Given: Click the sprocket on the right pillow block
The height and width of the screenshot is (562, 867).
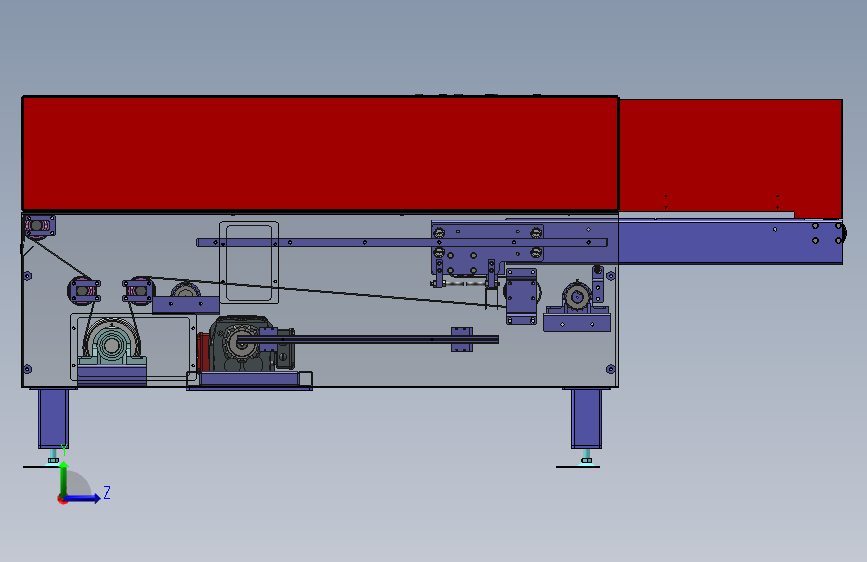Looking at the screenshot, I should pos(577,298).
